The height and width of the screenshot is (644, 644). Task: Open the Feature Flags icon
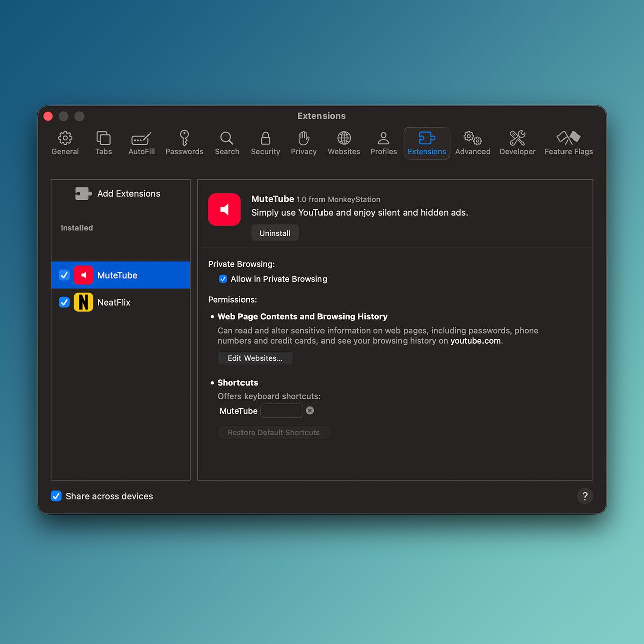(x=569, y=138)
